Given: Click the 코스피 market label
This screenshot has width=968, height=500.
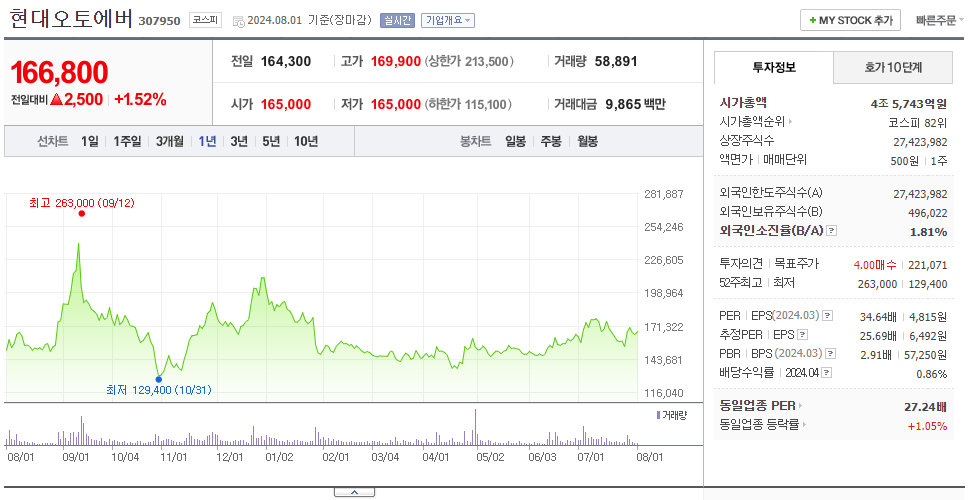Looking at the screenshot, I should 204,20.
